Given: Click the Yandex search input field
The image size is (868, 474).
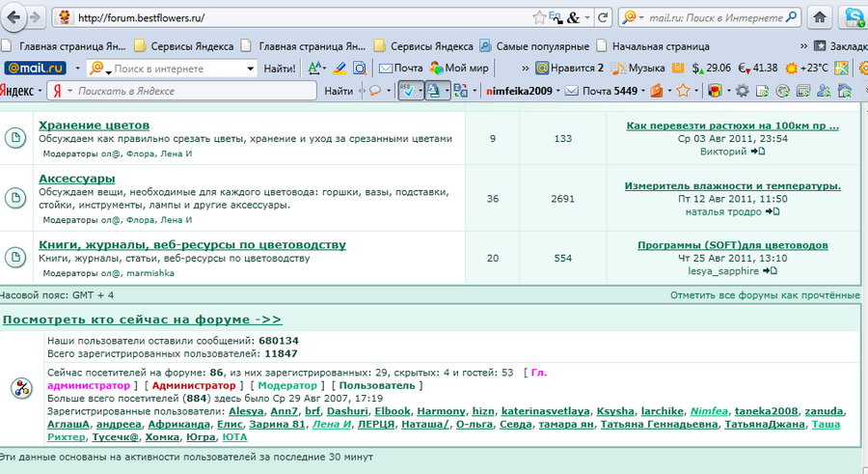Looking at the screenshot, I should 193,91.
